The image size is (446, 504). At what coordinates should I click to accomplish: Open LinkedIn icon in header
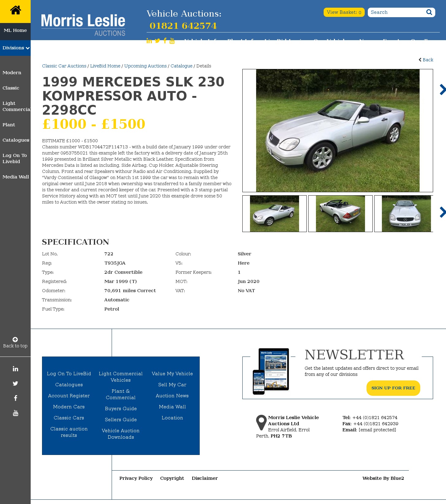coord(149,41)
